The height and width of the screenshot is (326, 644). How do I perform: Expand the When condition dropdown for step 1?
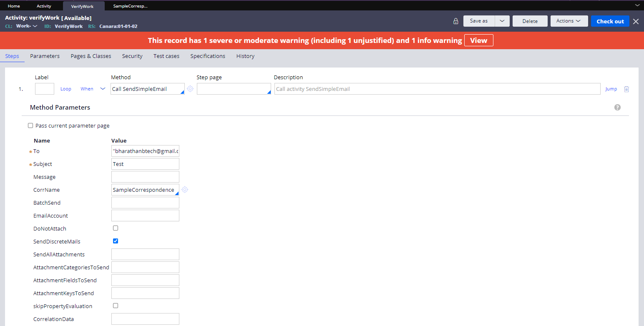coord(103,89)
